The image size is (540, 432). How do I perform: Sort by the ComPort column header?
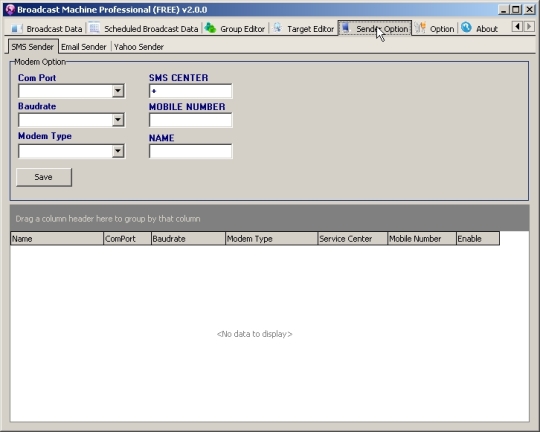tap(127, 238)
